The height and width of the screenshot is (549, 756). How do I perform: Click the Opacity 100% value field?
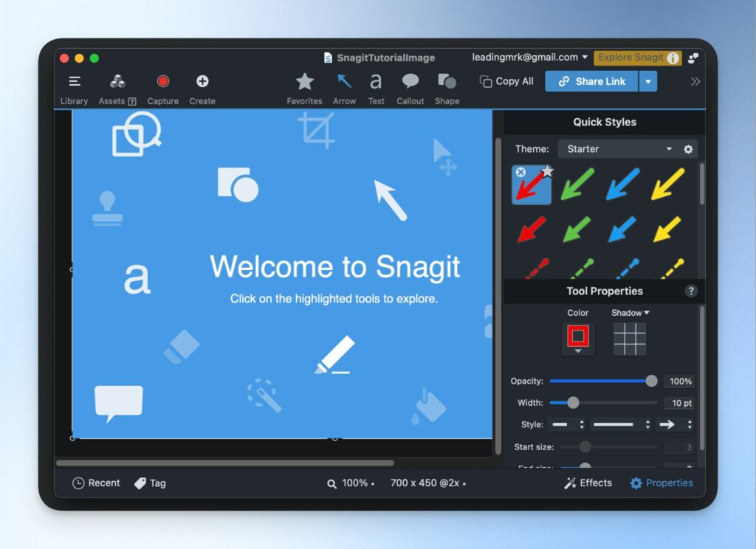[679, 381]
